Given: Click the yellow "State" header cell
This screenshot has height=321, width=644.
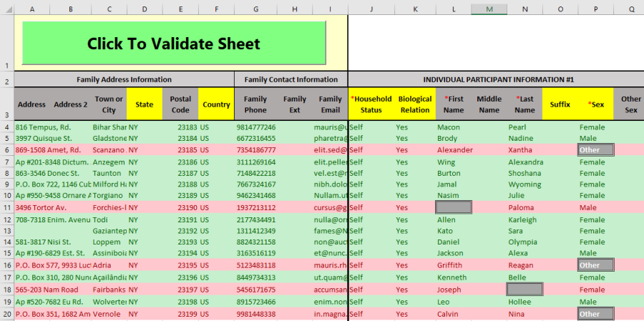Looking at the screenshot, I should pos(145,104).
